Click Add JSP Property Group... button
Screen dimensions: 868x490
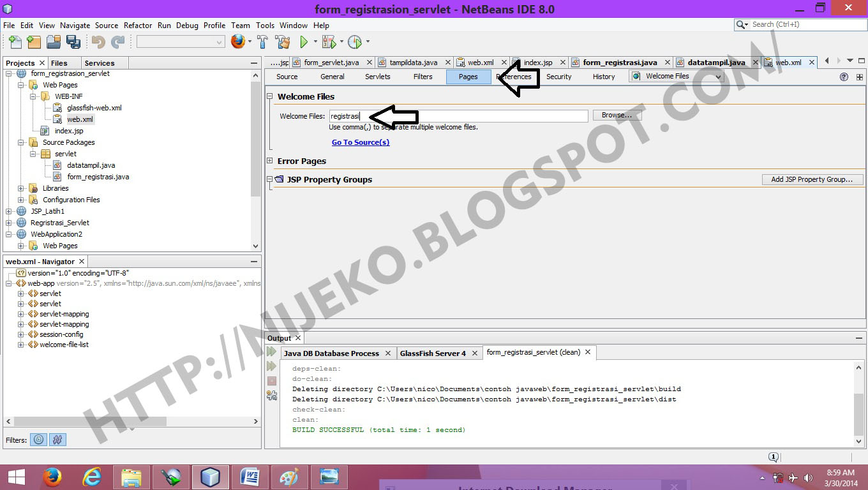pyautogui.click(x=812, y=179)
